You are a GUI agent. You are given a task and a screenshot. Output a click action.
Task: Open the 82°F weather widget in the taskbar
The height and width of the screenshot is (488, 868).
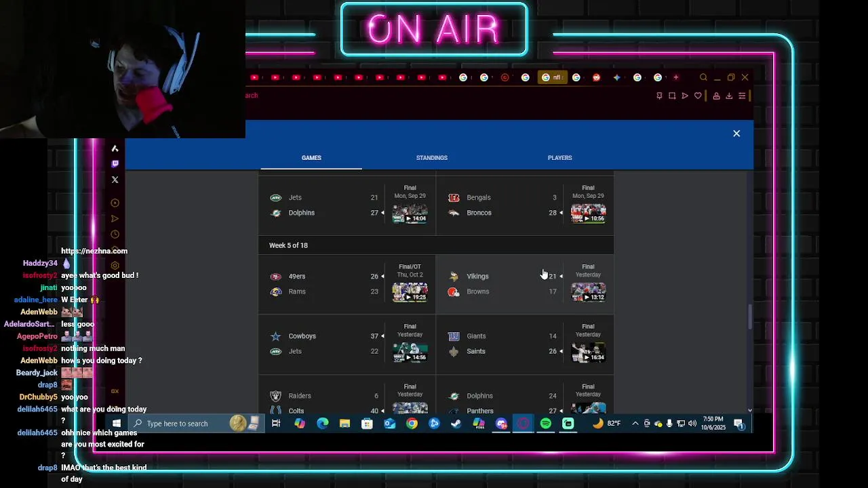(x=606, y=424)
